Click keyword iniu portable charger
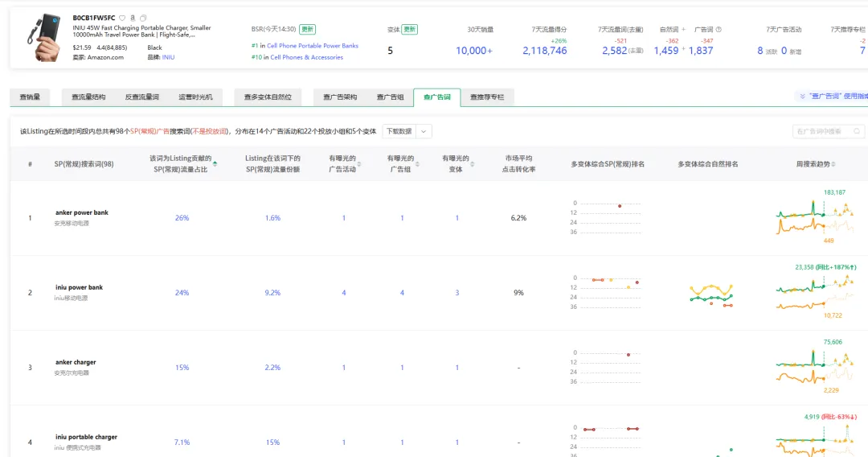The height and width of the screenshot is (457, 868). pos(86,437)
